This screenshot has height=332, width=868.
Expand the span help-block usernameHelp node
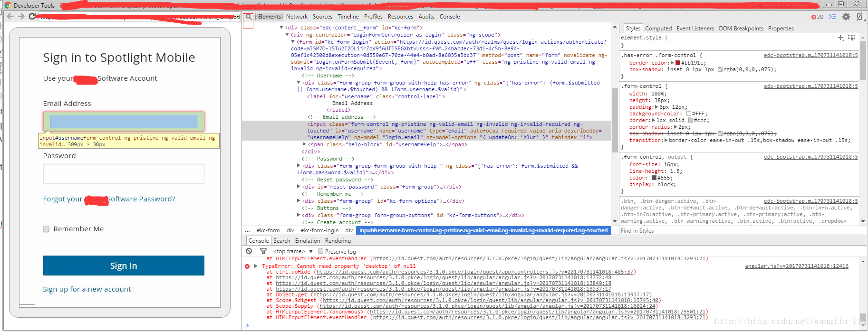304,144
